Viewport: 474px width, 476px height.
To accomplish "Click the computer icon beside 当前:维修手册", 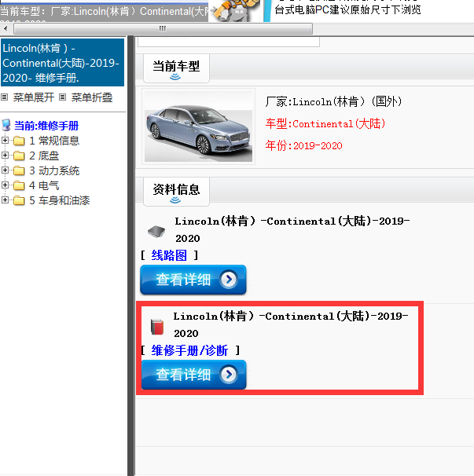I will 6,125.
